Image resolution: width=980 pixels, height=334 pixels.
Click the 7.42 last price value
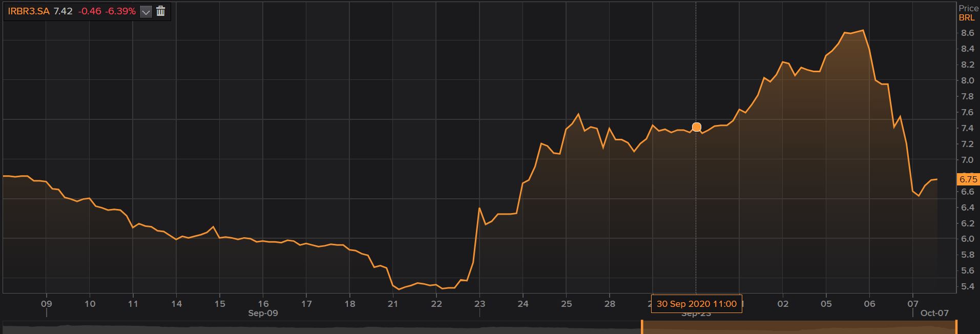coord(63,11)
